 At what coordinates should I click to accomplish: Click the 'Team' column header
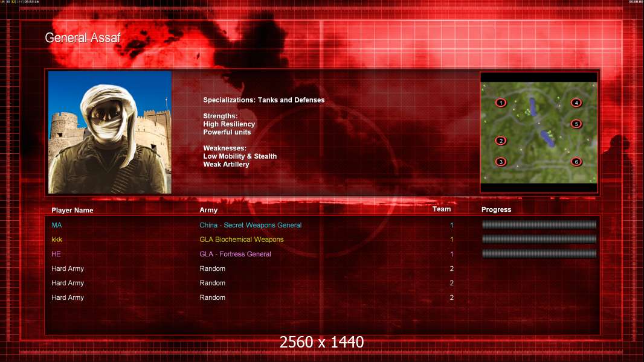[442, 209]
